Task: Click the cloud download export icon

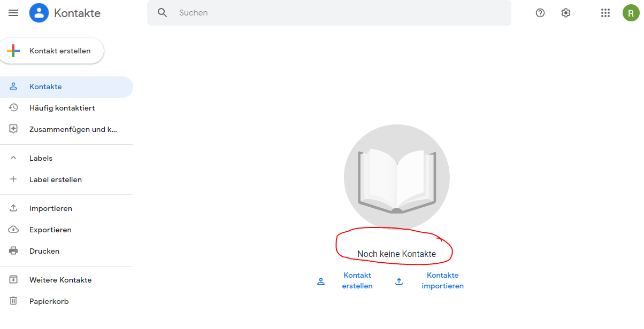Action: pyautogui.click(x=13, y=230)
